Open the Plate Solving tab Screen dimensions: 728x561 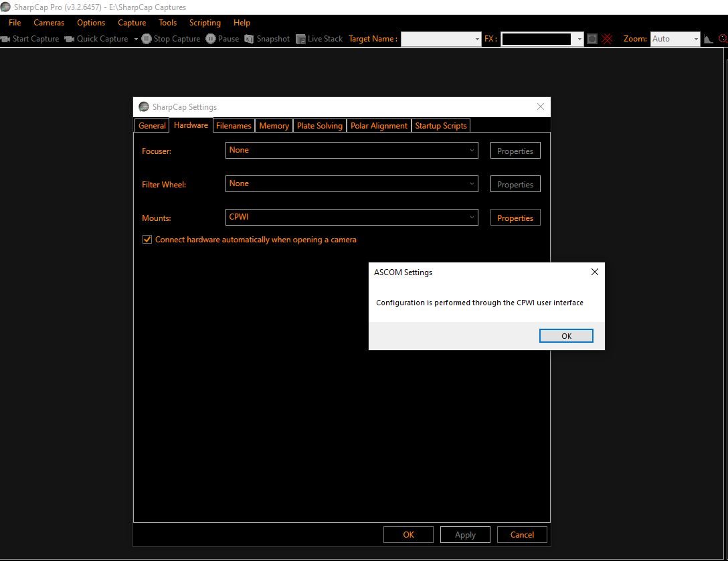click(x=319, y=126)
